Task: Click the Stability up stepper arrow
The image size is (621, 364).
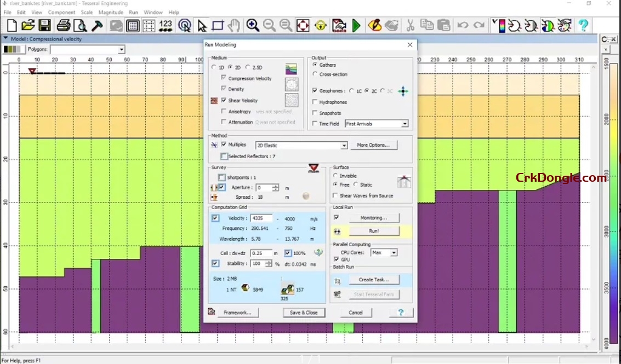Action: tap(267, 261)
